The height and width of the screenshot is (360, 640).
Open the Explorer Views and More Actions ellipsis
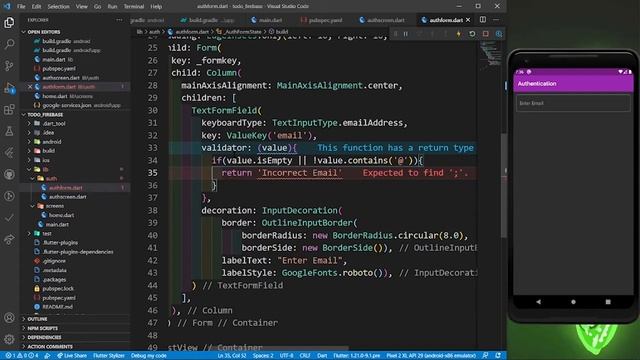pos(119,20)
